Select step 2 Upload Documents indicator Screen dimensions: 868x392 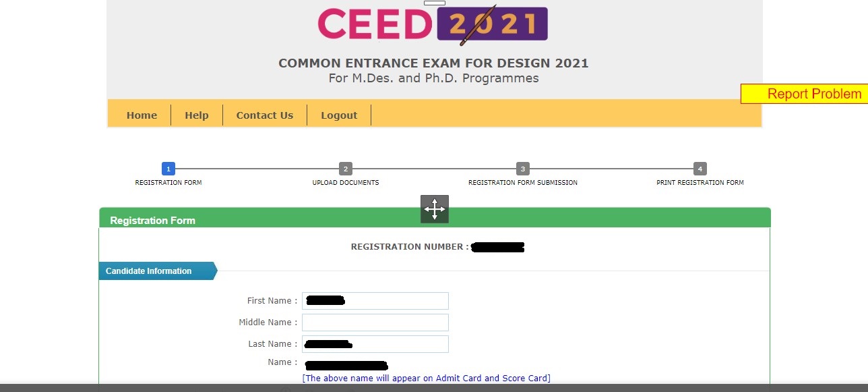click(346, 169)
